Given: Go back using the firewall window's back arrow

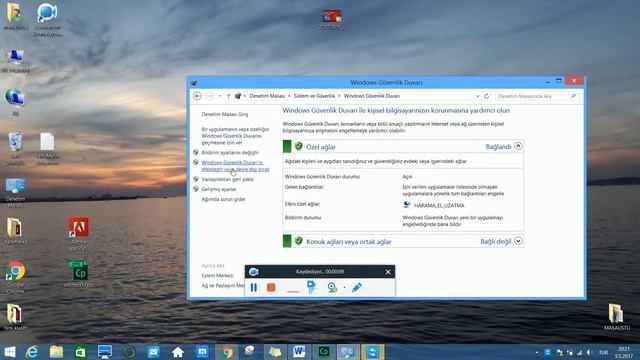Looking at the screenshot, I should coord(197,96).
